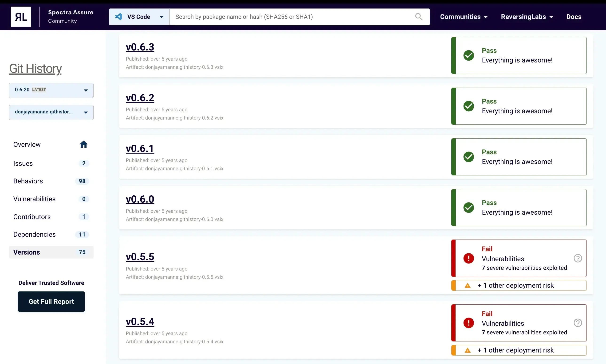Click help icon on v0.5.5 fail card
Screen dimensions: 606x364
578,258
